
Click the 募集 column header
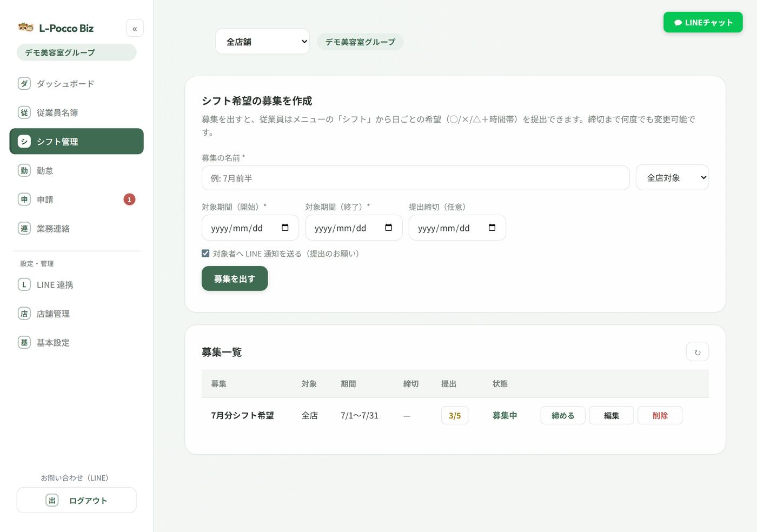219,383
